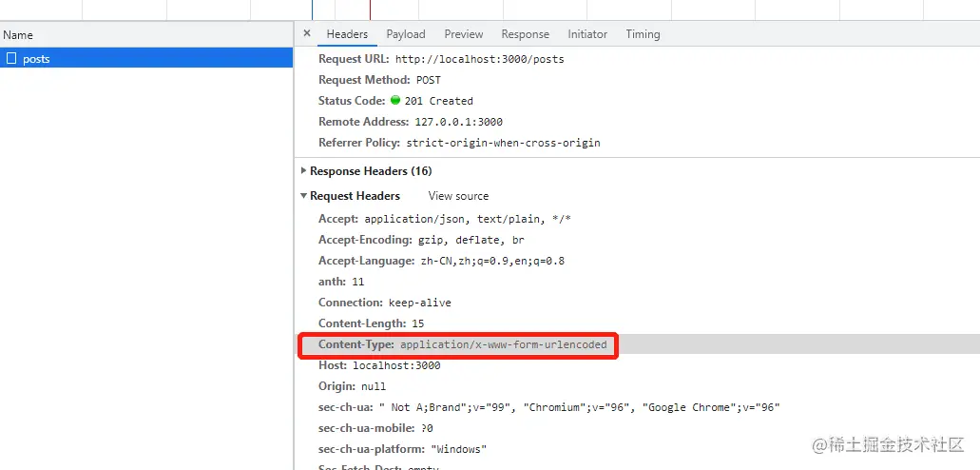The height and width of the screenshot is (470, 980).
Task: Click the Origin value null
Action: tap(374, 387)
